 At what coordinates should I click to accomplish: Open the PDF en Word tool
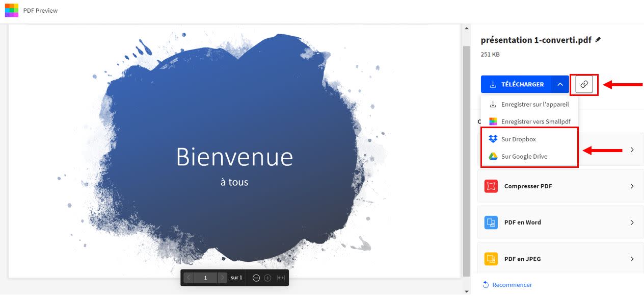click(560, 223)
